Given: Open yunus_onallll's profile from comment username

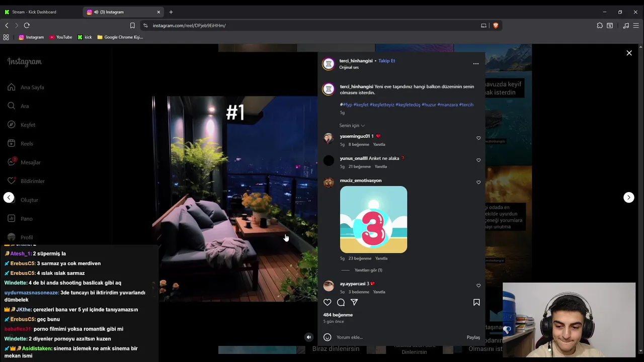Looking at the screenshot, I should pos(354,158).
